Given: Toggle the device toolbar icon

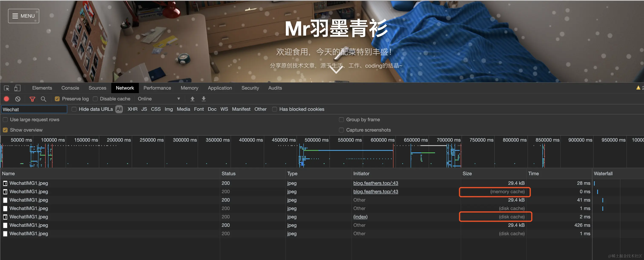Looking at the screenshot, I should (17, 88).
